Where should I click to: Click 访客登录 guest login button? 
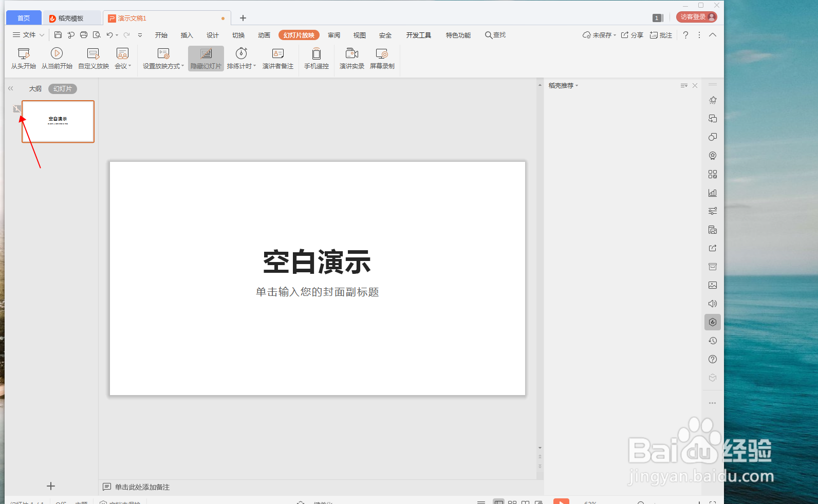click(x=697, y=17)
